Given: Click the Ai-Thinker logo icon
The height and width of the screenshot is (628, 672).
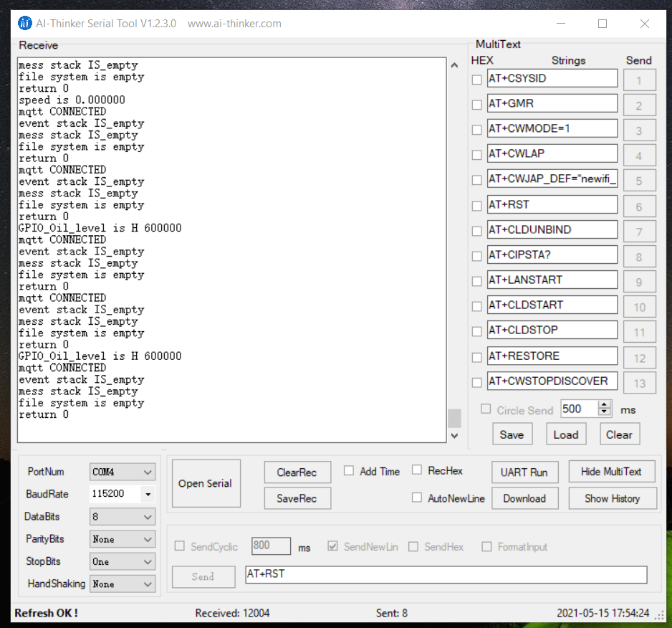Looking at the screenshot, I should pyautogui.click(x=25, y=23).
